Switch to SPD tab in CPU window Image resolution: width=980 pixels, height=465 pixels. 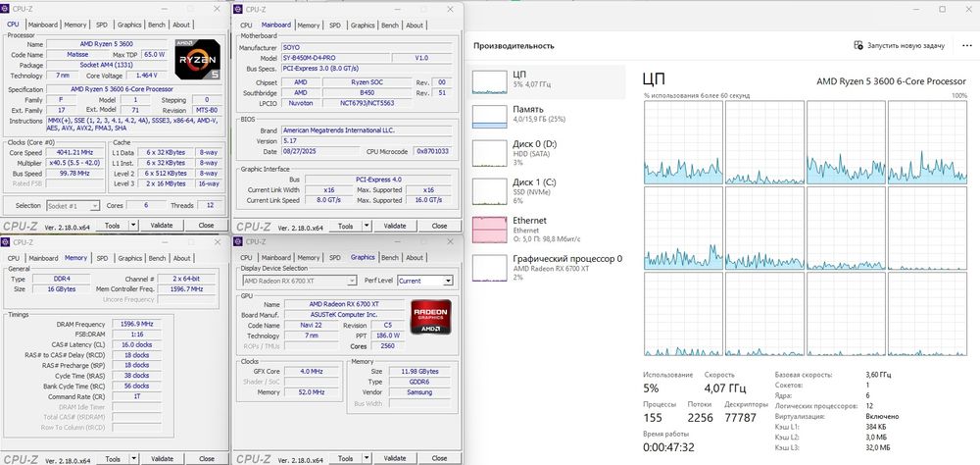(x=102, y=26)
